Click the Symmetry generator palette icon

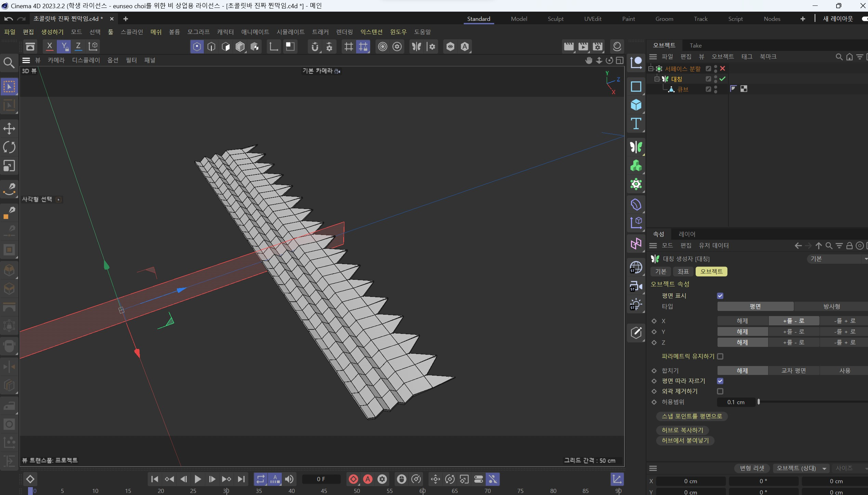(x=636, y=147)
